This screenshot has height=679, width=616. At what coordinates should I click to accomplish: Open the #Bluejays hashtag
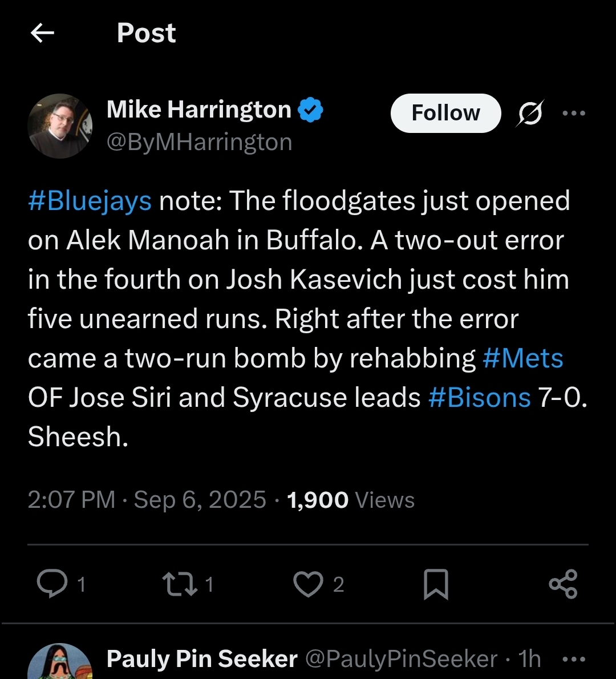[x=90, y=201]
